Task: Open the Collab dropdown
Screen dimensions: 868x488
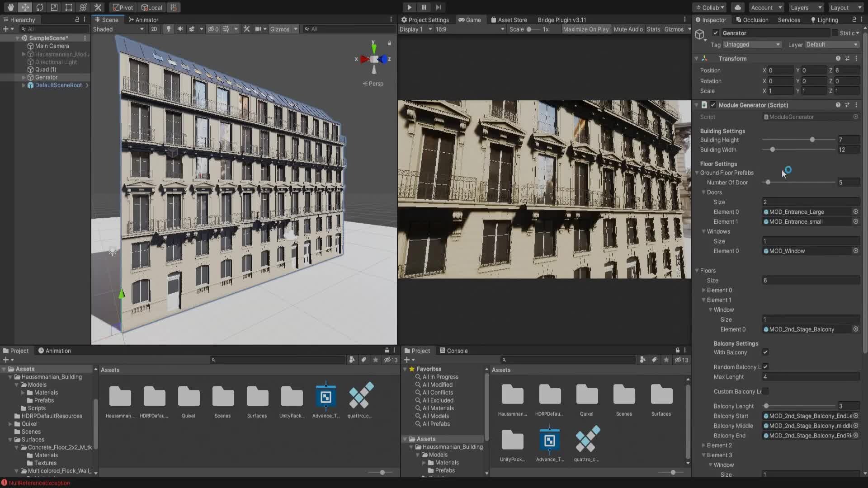Action: pyautogui.click(x=709, y=7)
